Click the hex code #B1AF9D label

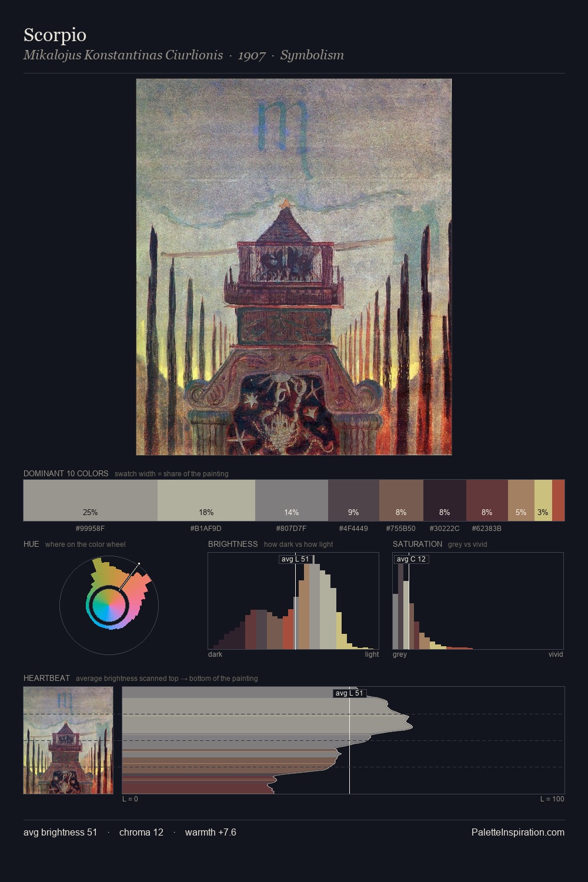(206, 529)
